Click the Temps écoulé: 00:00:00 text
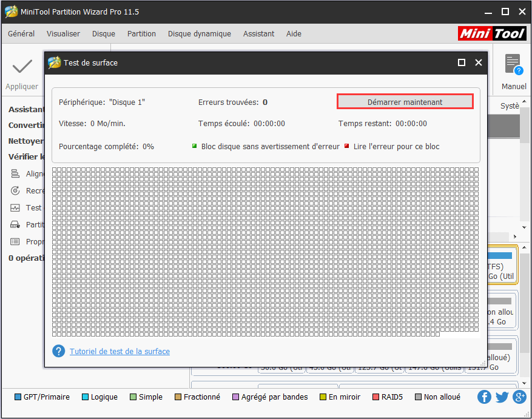This screenshot has height=419, width=532. (241, 124)
